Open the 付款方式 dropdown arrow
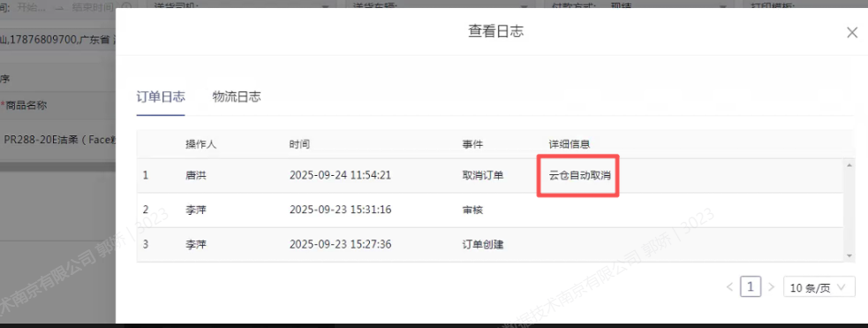 click(721, 5)
